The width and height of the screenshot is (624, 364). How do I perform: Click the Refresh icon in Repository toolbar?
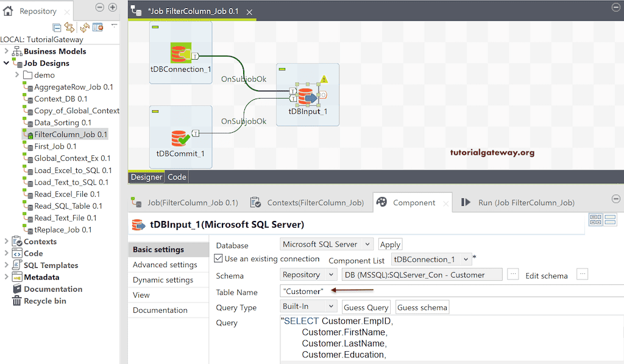[x=84, y=27]
